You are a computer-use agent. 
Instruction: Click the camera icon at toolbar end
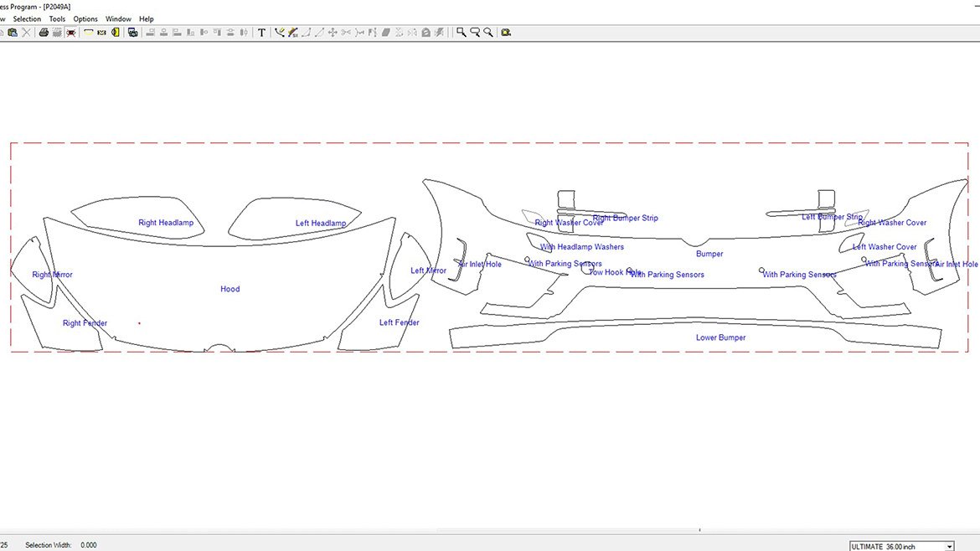[x=506, y=33]
